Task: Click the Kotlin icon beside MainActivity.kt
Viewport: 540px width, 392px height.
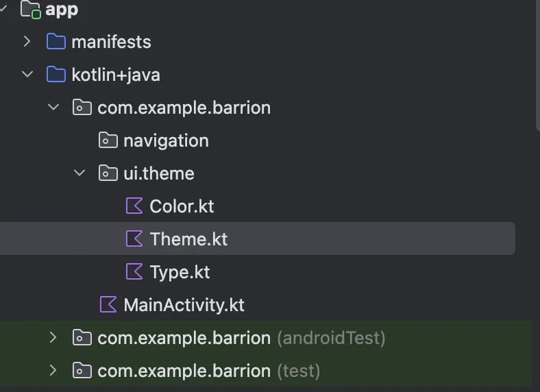Action: [108, 305]
